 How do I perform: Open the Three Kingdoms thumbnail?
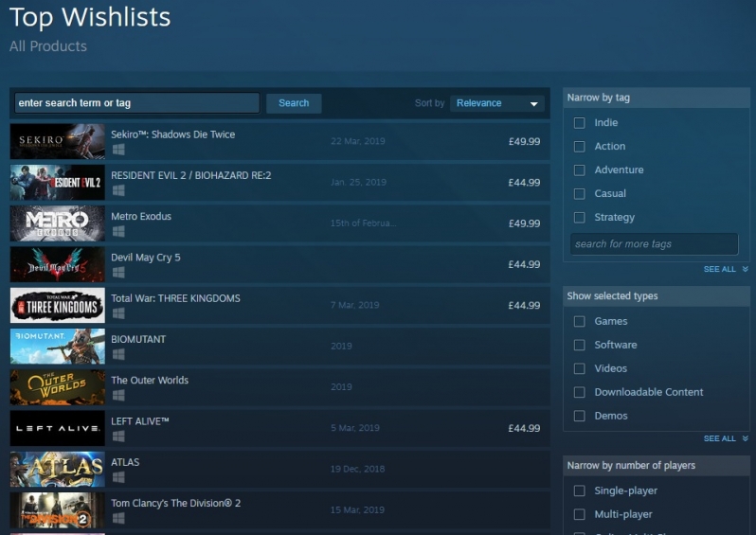58,305
